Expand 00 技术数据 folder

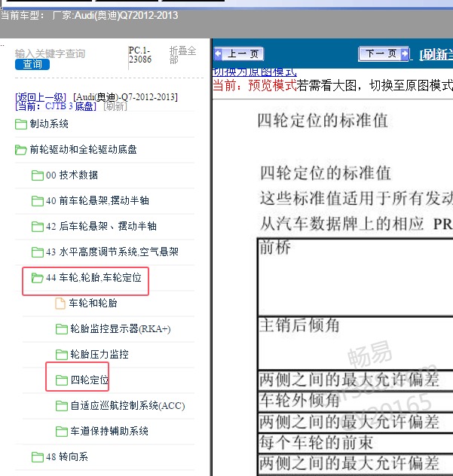[x=72, y=175]
